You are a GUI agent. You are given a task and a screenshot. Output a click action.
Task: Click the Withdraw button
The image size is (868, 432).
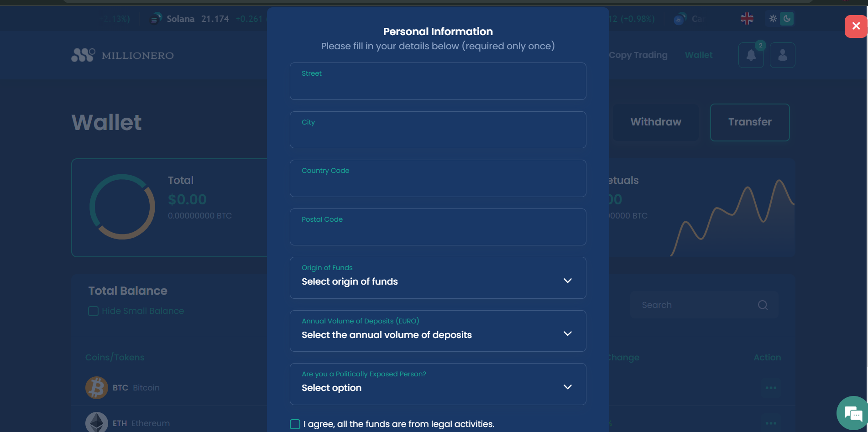[x=655, y=122]
